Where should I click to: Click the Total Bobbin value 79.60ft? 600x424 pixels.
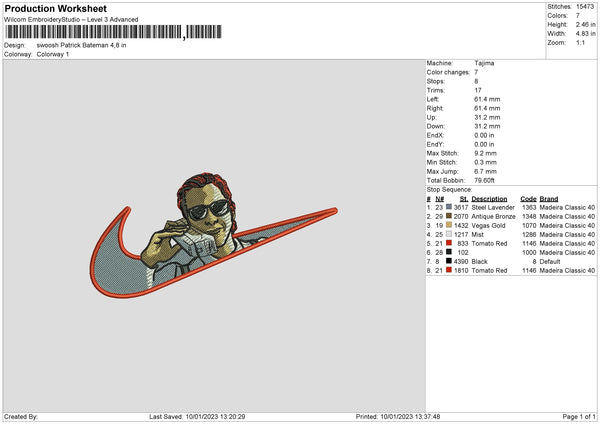pos(484,180)
